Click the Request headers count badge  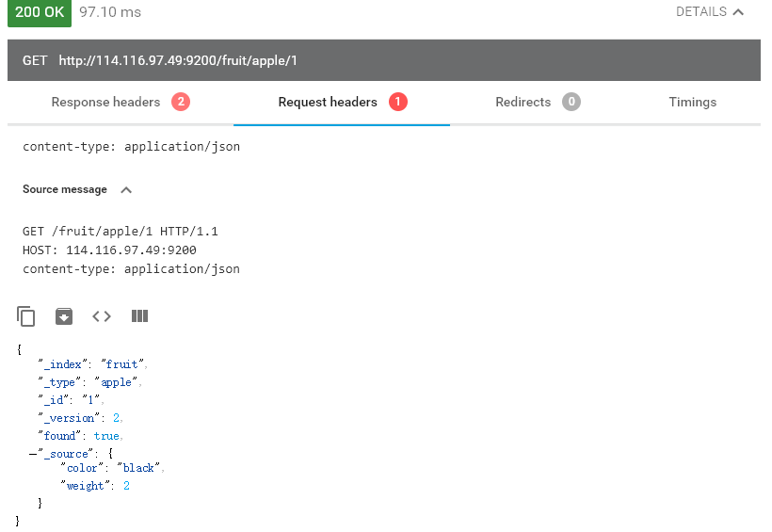[x=397, y=102]
